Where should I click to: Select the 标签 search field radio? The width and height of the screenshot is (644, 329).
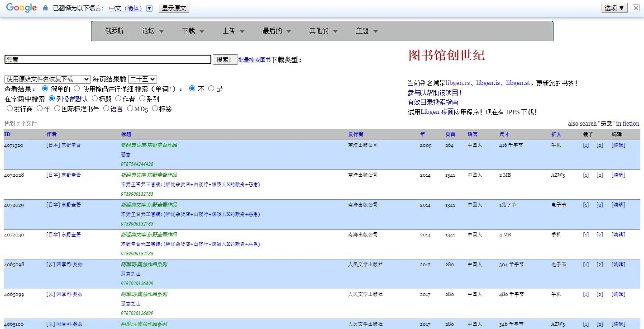[x=155, y=108]
